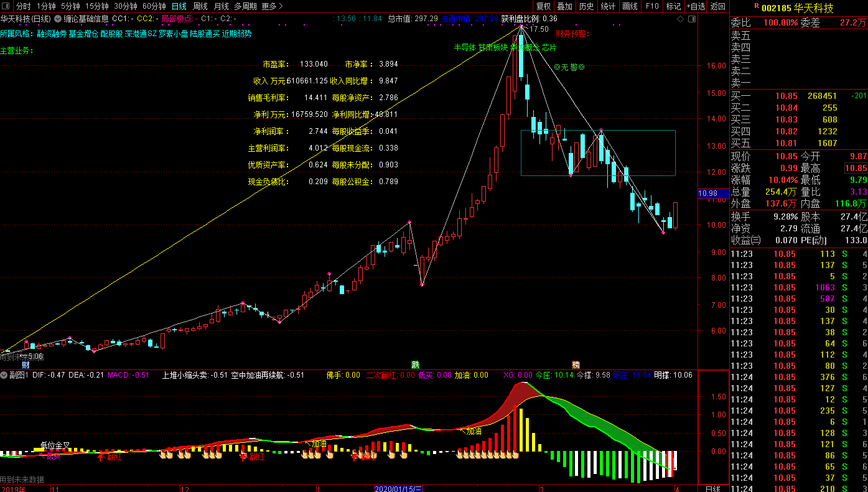Image resolution: width=868 pixels, height=492 pixels.
Task: Select the highlighted 日线 period tab
Action: [179, 6]
